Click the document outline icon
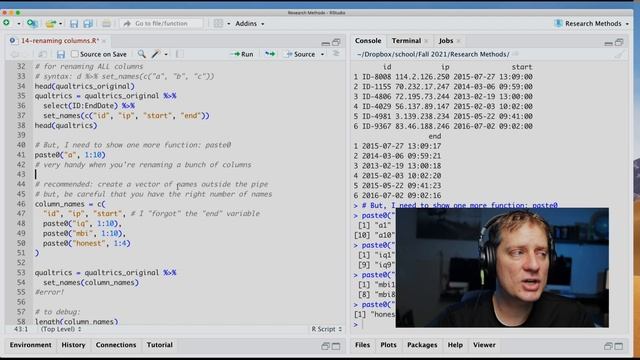This screenshot has width=640, height=360. (336, 54)
